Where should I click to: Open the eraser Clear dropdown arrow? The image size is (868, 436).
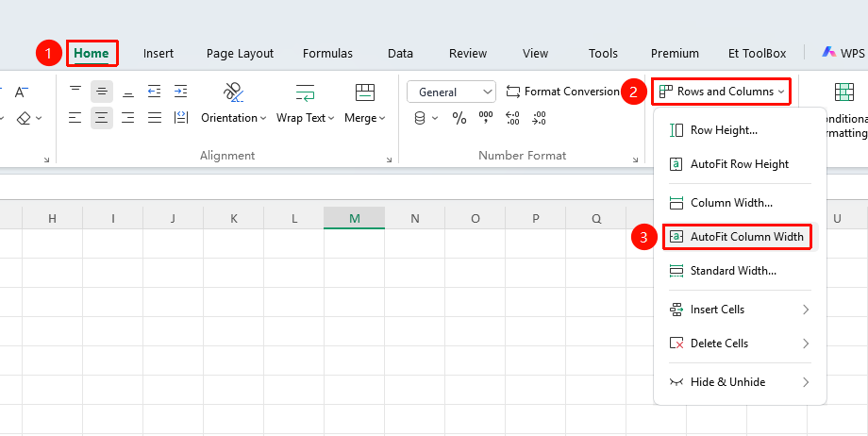(x=39, y=118)
